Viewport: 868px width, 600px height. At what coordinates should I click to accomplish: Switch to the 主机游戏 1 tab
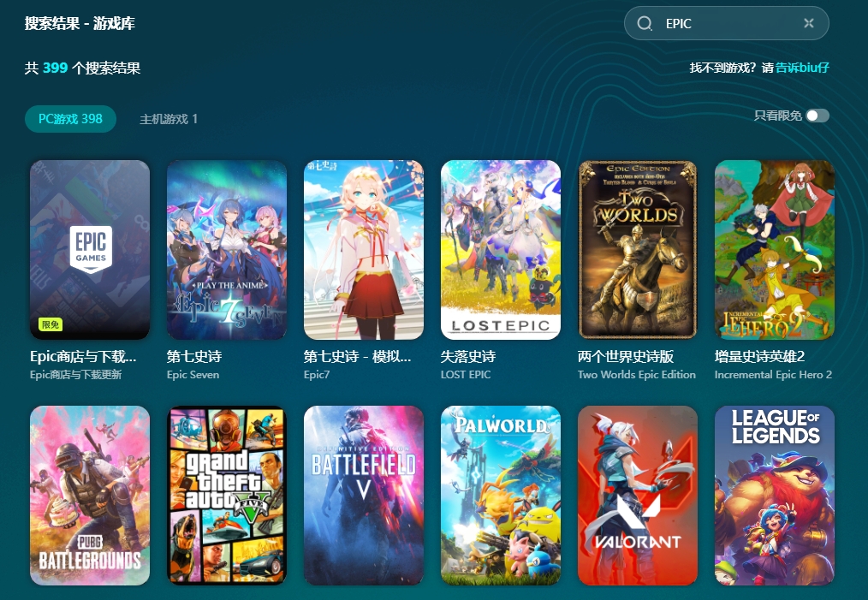[169, 119]
